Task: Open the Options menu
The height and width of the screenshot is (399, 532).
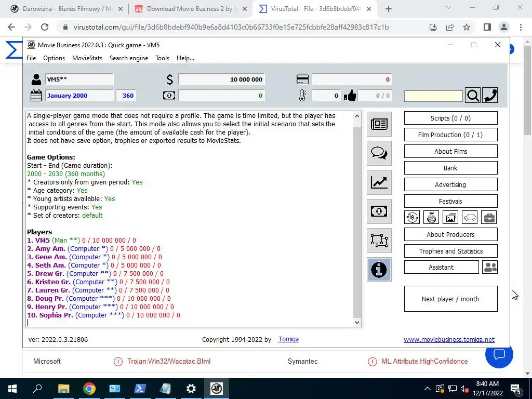Action: 54,58
